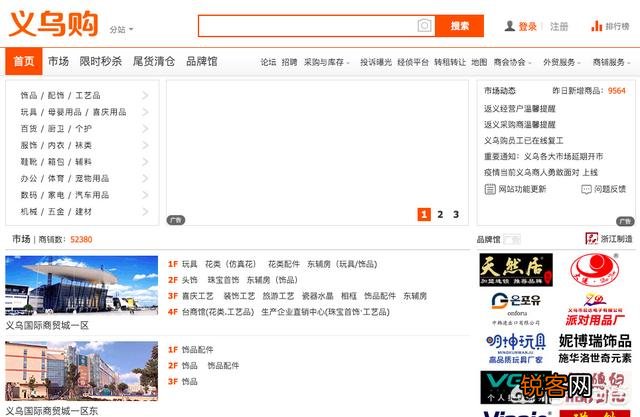Screen dimensions: 640x417
Task: Open 2F 珠宝首饰 link
Action: pos(223,280)
